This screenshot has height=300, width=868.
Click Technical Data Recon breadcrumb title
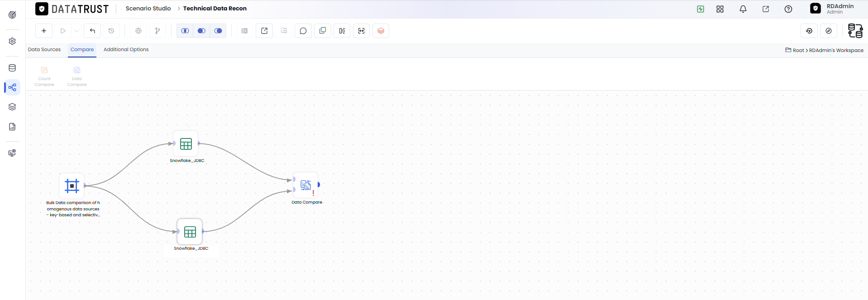[x=215, y=9]
